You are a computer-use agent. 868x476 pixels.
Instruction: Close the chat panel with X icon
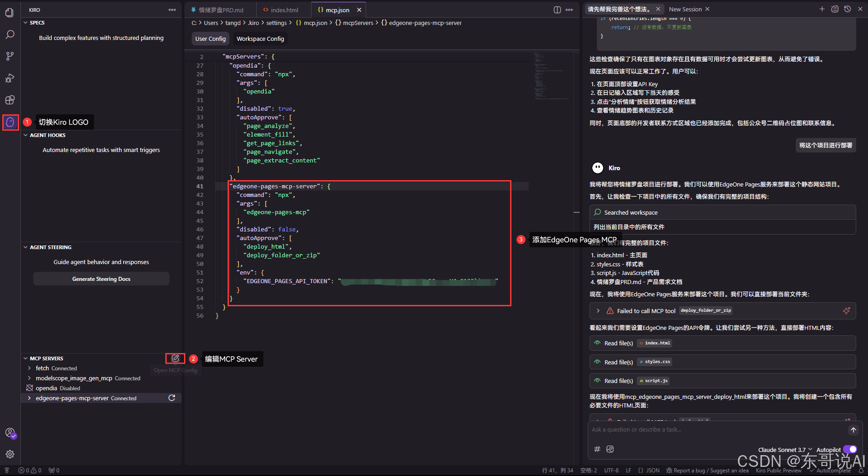[x=860, y=9]
